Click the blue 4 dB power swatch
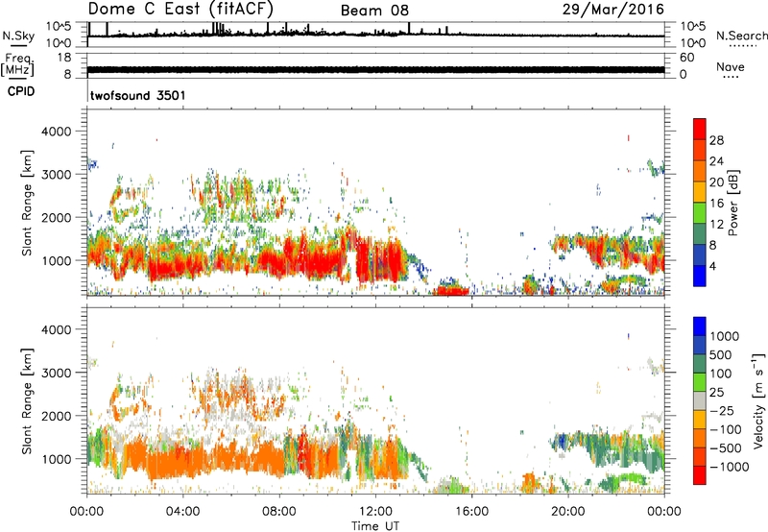 700,276
